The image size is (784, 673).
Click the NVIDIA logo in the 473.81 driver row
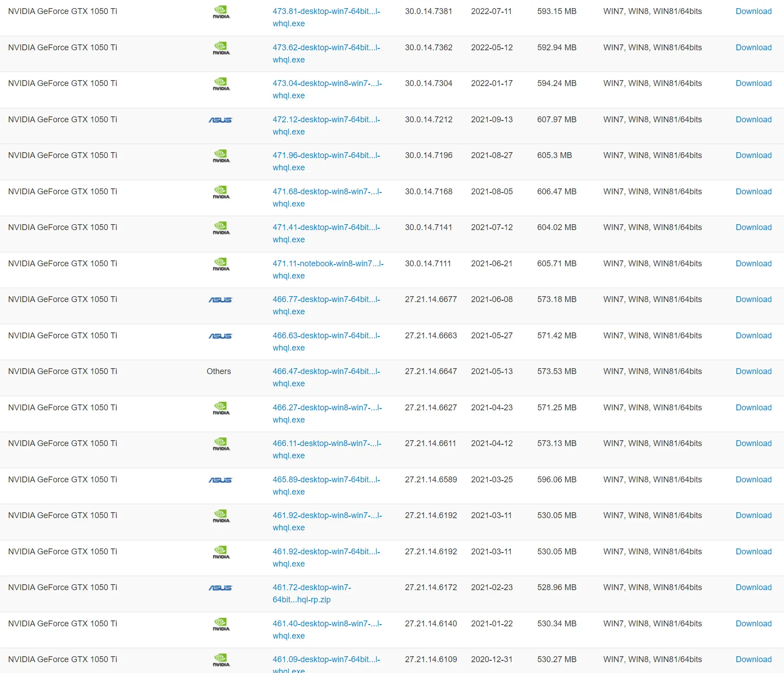point(221,12)
